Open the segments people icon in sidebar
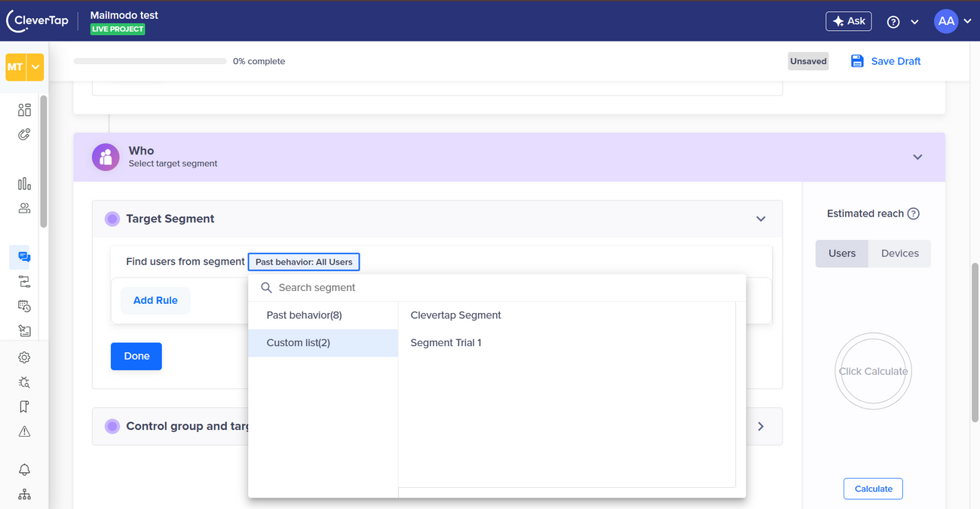This screenshot has height=509, width=980. (24, 208)
